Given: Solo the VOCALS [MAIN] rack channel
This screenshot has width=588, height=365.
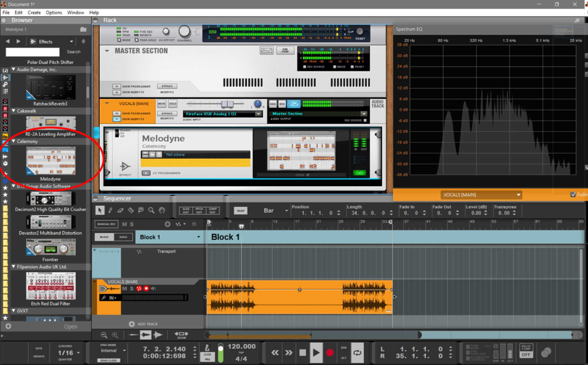Looking at the screenshot, I should point(173,104).
